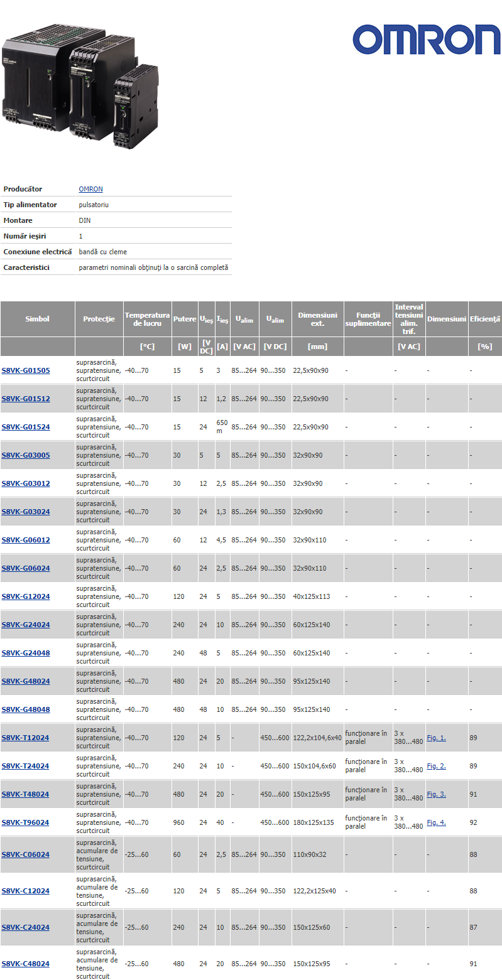Viewport: 502px width, 980px height.
Task: Open product S8VK-T24024
Action: pos(25,766)
